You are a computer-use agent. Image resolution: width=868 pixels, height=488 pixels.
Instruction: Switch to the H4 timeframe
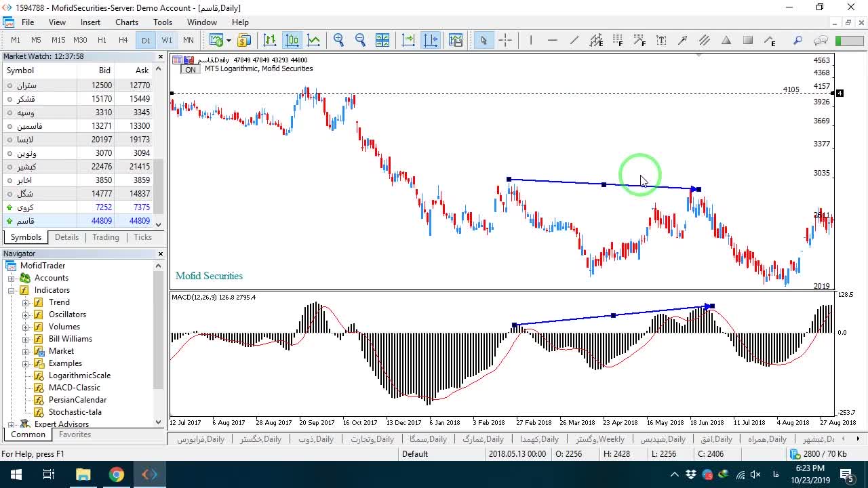pos(123,41)
